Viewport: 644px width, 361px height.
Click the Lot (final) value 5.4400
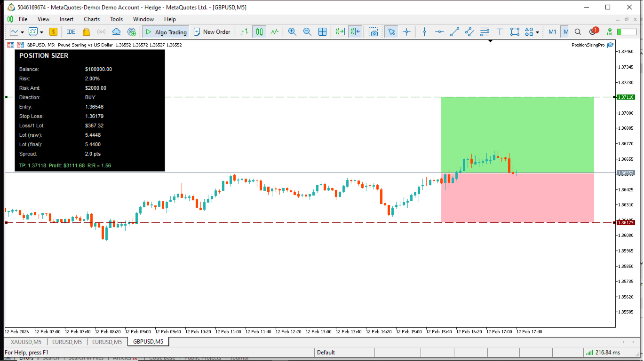tap(93, 144)
